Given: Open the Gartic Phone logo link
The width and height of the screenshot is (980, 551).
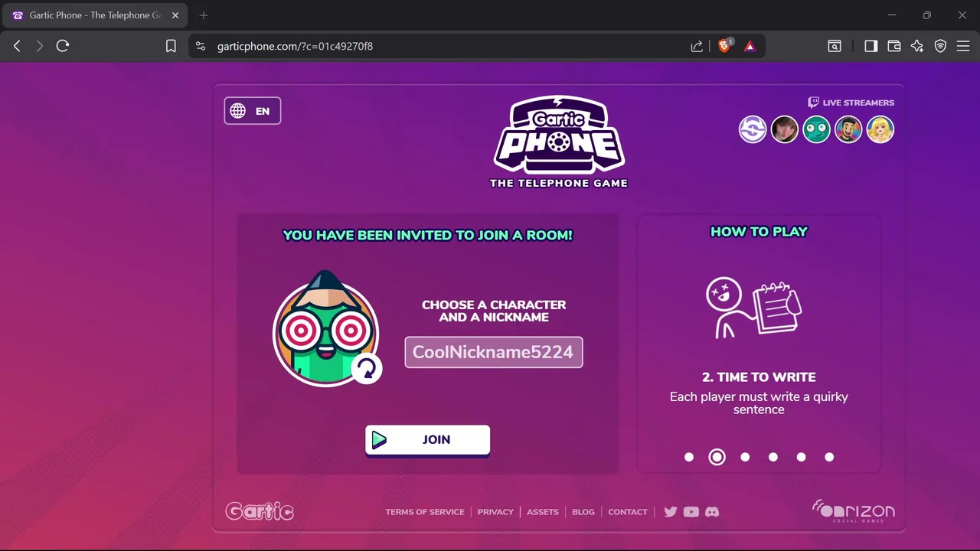Looking at the screenshot, I should [x=559, y=142].
